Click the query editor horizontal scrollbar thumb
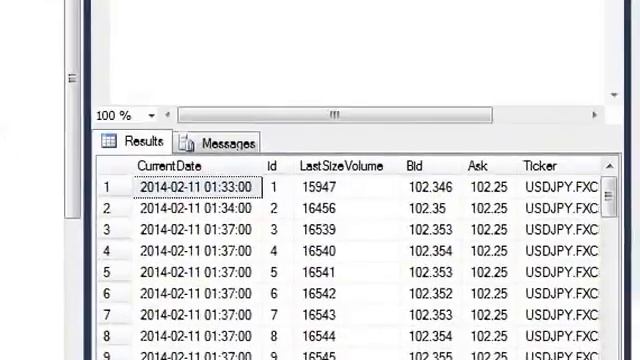Viewport: 640px width, 360px height. pyautogui.click(x=335, y=115)
